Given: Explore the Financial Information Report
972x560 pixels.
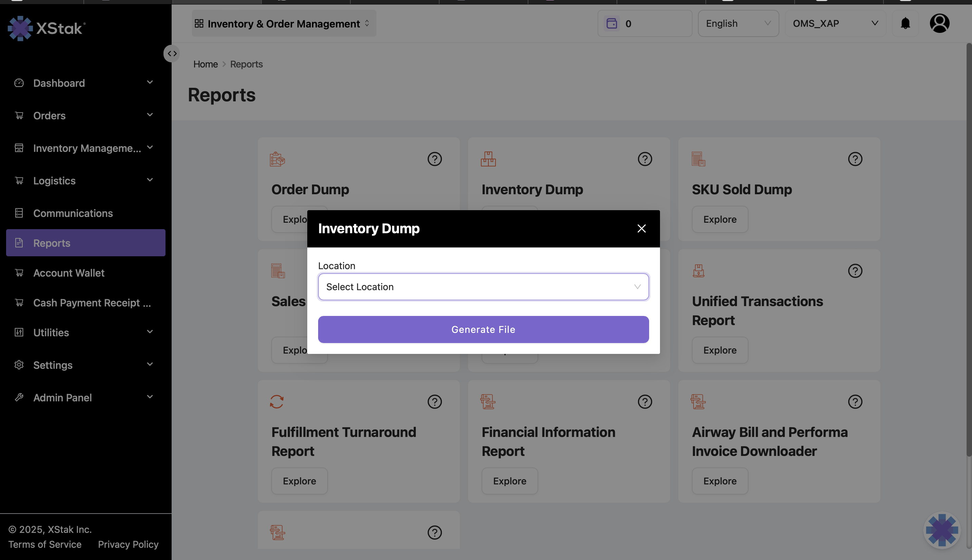Looking at the screenshot, I should pos(509,481).
